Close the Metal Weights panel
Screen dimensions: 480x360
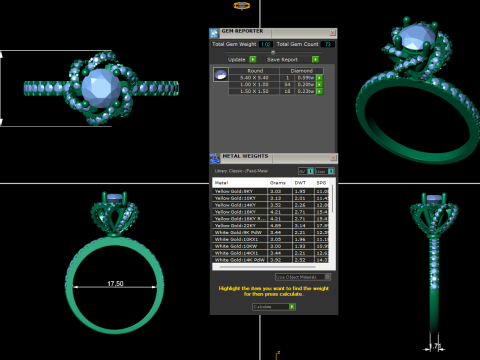tap(333, 158)
